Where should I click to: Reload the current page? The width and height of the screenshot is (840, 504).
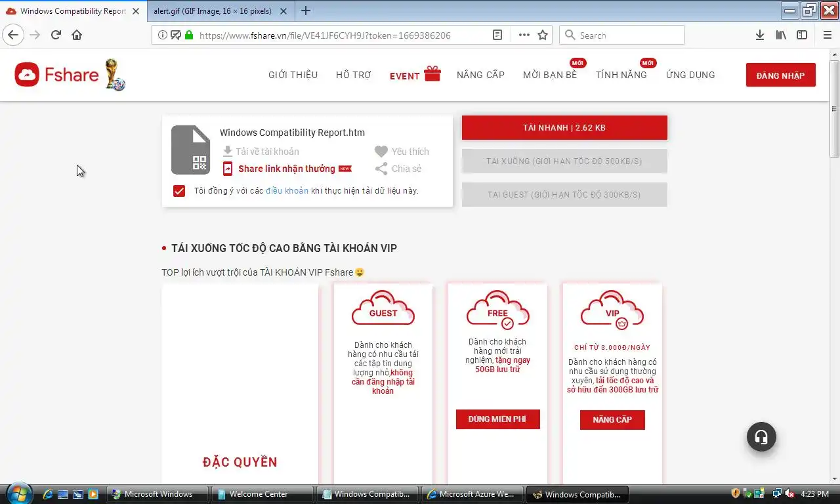coord(56,35)
